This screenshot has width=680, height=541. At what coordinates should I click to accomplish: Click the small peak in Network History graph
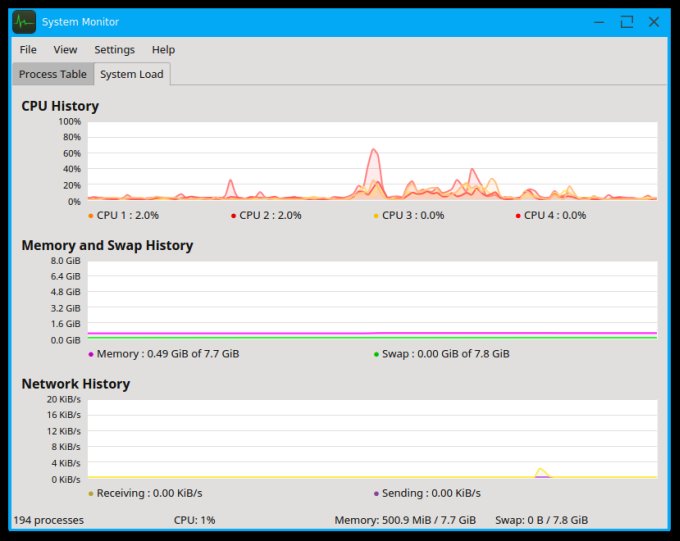(x=542, y=471)
